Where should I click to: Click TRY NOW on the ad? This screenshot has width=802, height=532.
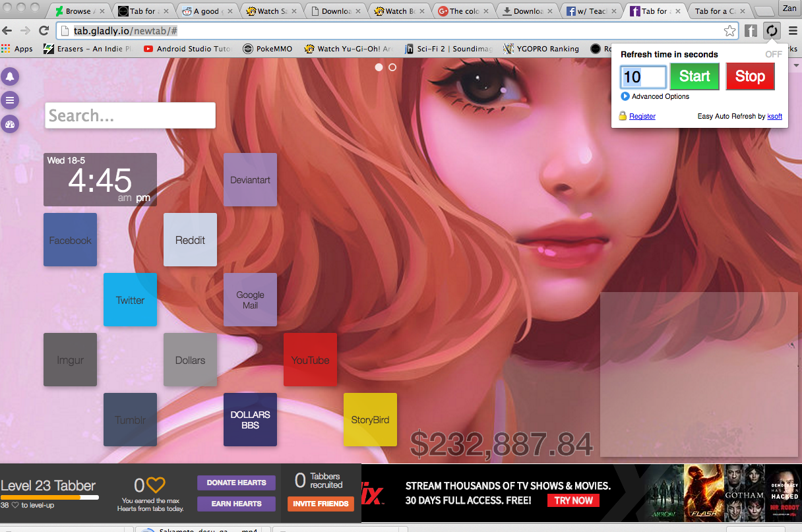[x=573, y=500]
